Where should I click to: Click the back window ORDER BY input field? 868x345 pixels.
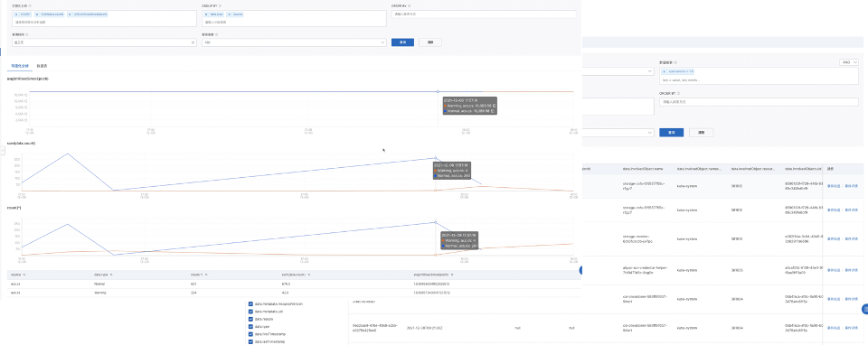point(759,102)
